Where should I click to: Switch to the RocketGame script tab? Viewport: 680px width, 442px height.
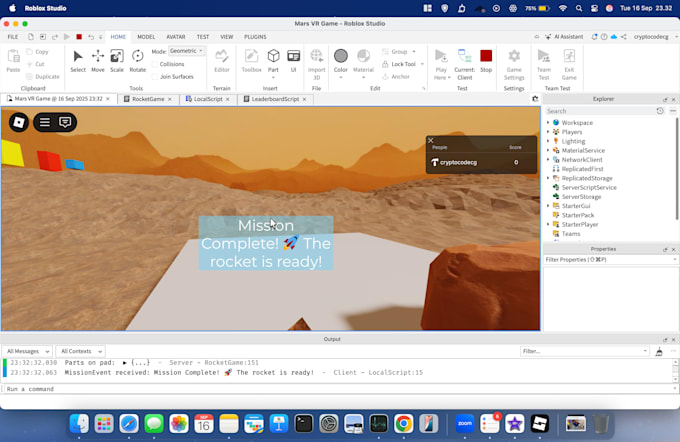[148, 99]
